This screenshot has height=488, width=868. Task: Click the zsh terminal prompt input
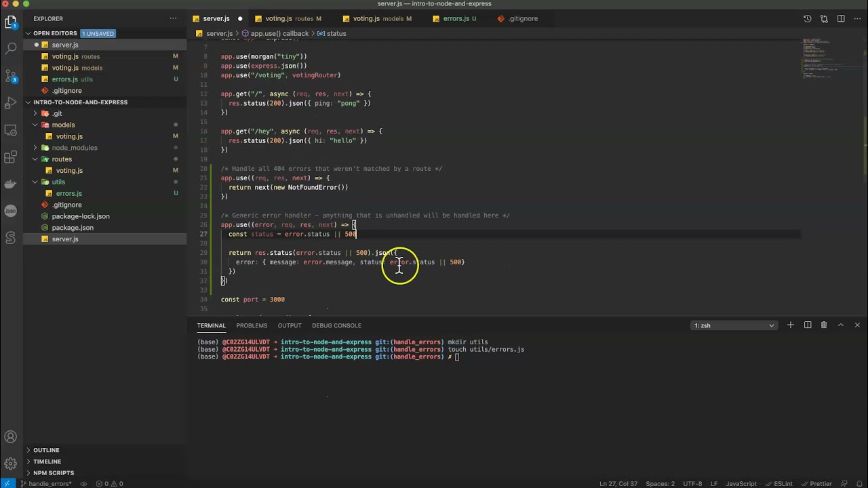(458, 357)
